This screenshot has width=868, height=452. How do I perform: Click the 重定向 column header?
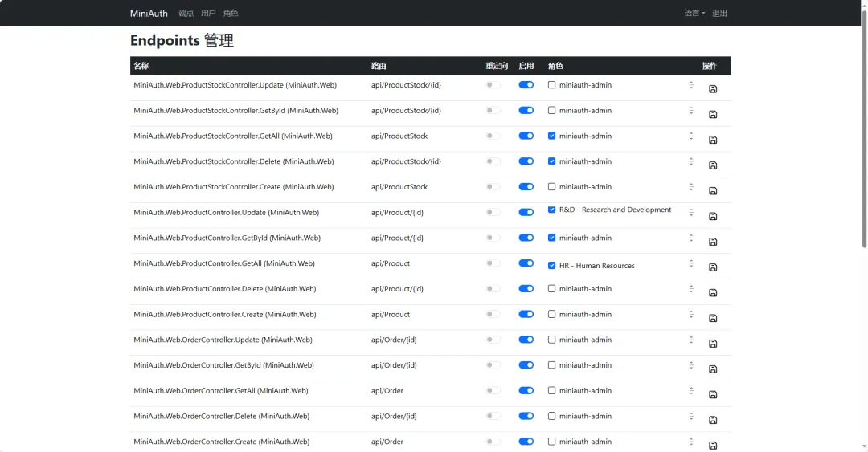[x=497, y=66]
